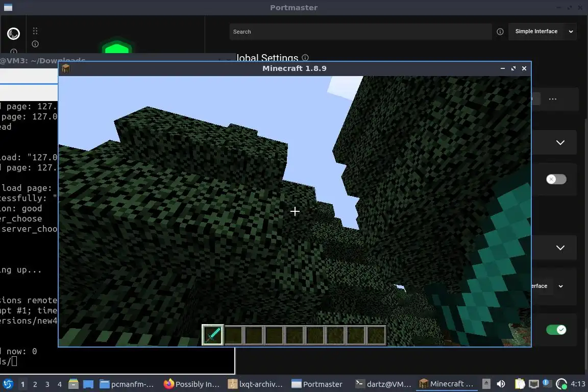The image size is (588, 392).
Task: Activate the lxqt-archiver taskbar entry
Action: (x=256, y=384)
